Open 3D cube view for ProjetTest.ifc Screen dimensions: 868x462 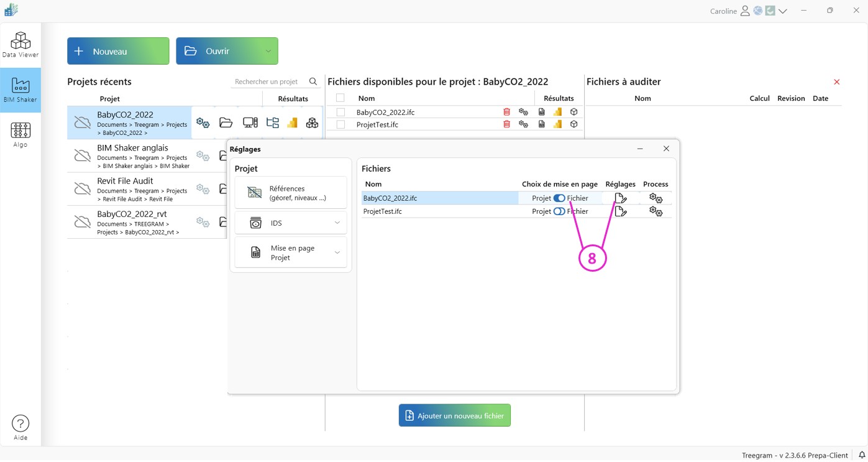coord(573,124)
